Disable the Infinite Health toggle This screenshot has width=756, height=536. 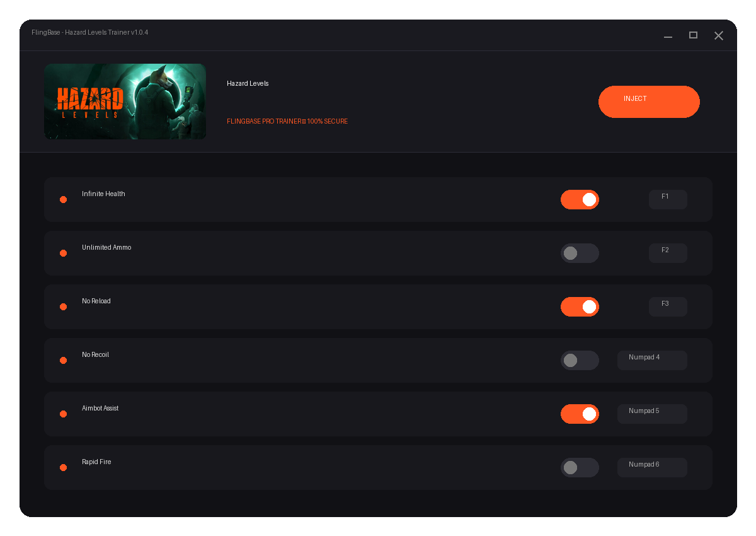580,199
